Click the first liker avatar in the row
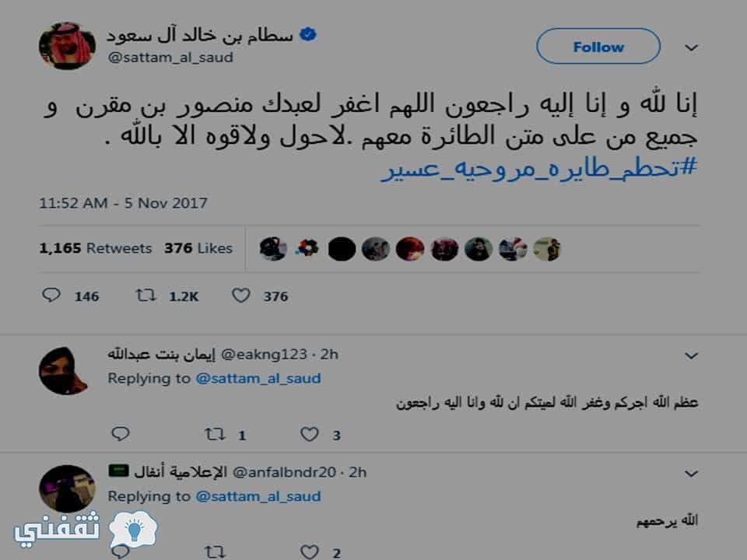 tap(273, 249)
